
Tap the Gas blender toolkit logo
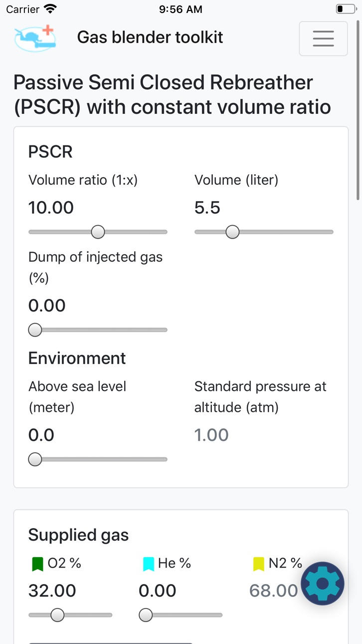tap(35, 38)
